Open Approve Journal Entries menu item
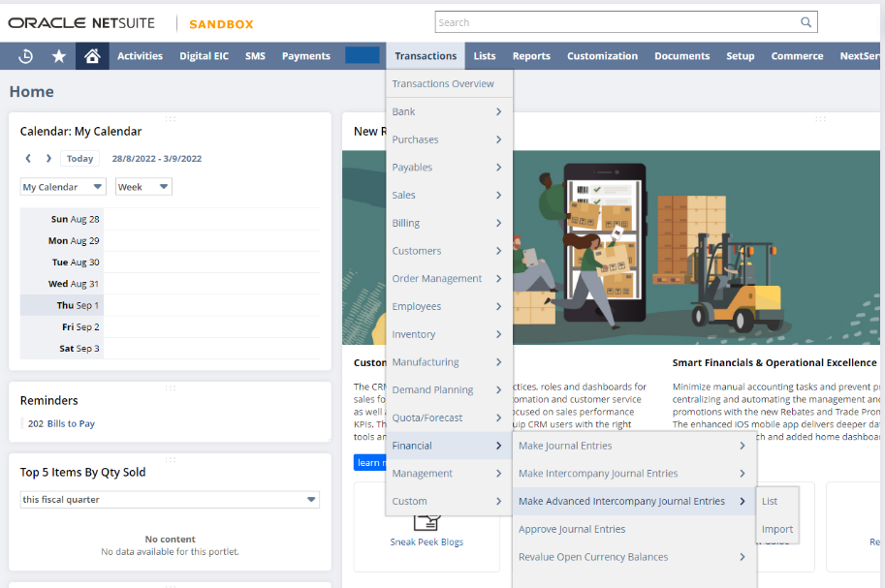The width and height of the screenshot is (885, 588). point(572,529)
